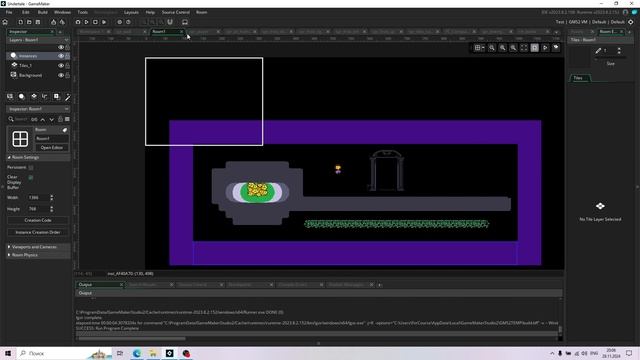Create a new Tile layer

tap(34, 96)
